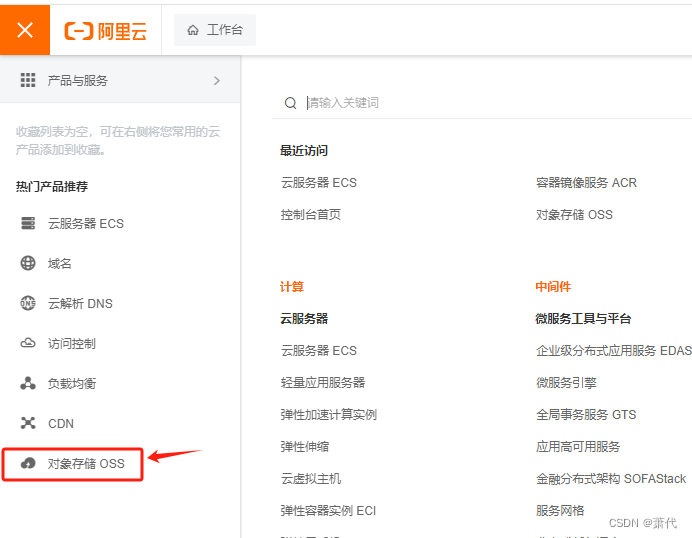Open 云解析 DNS in the sidebar
The image size is (692, 538).
point(80,304)
